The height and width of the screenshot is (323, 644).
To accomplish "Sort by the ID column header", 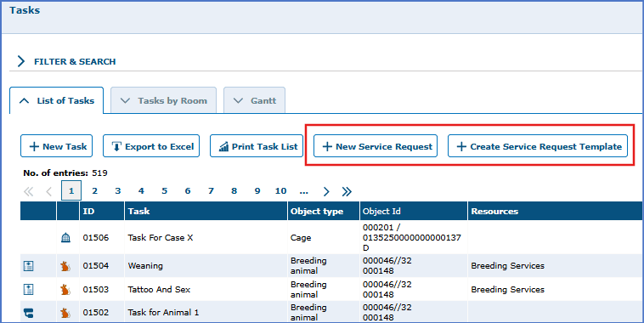I will (x=102, y=211).
